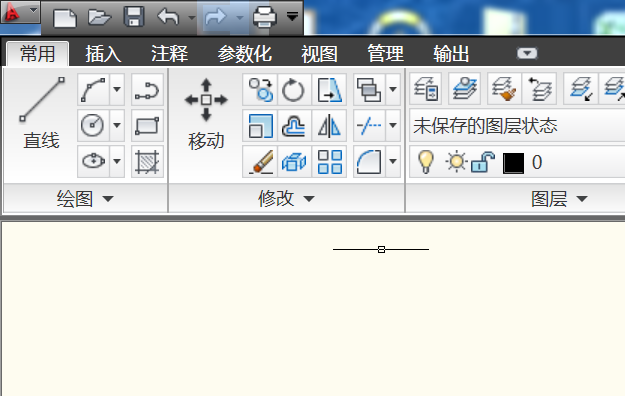Viewport: 625px width, 396px height.
Task: Select the Array tool
Action: pyautogui.click(x=329, y=161)
